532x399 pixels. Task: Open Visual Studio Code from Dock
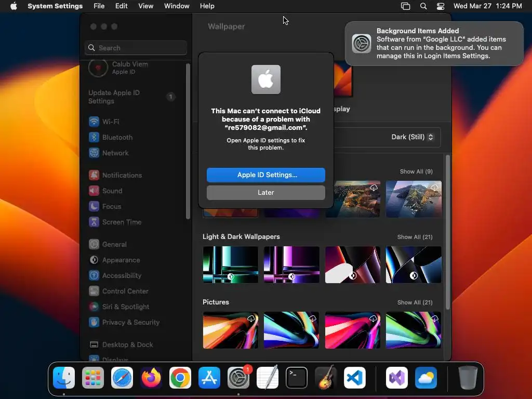(355, 378)
